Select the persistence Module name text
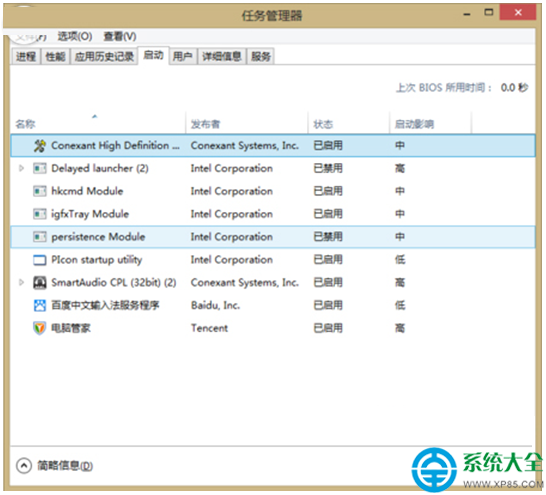546x495 pixels. (x=98, y=237)
